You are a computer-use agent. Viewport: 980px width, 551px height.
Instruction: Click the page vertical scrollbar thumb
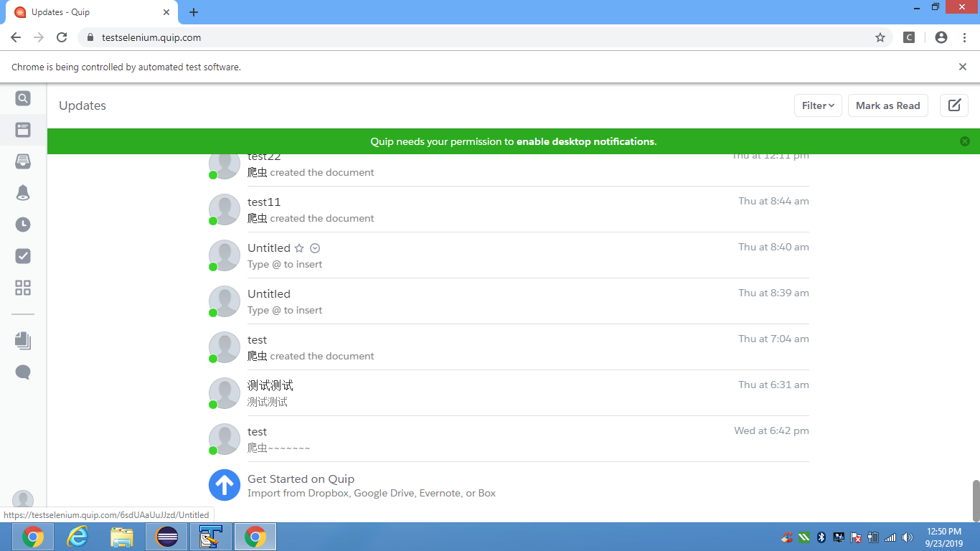(976, 500)
